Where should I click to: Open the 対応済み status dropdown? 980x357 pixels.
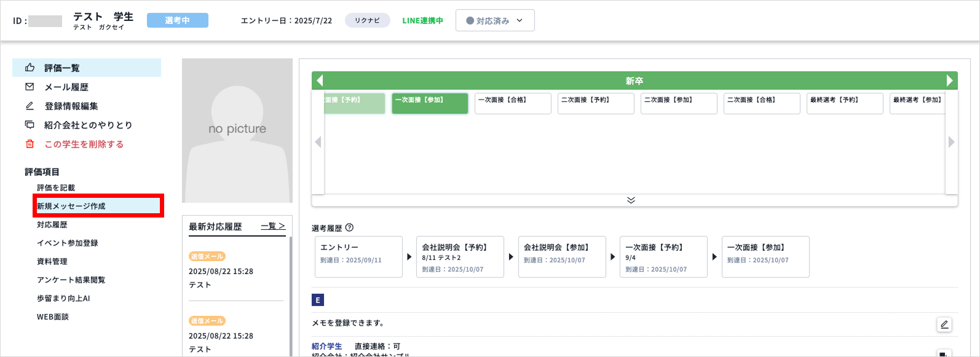[x=494, y=20]
